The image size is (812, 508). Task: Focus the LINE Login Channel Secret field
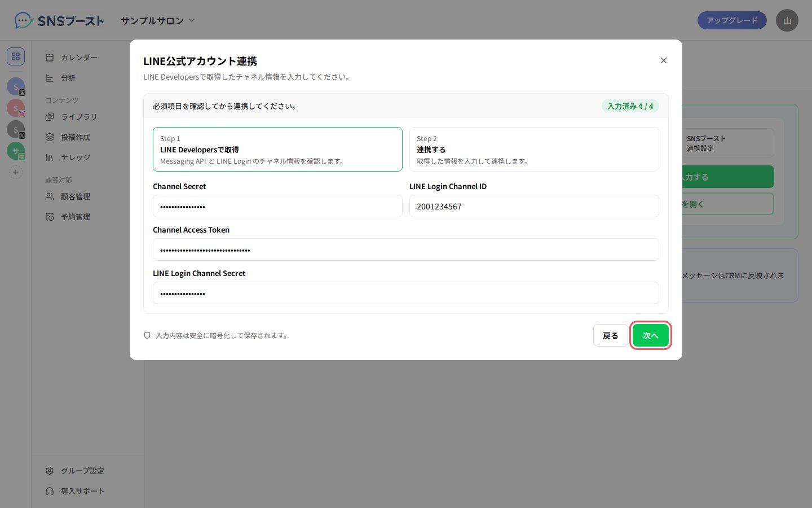click(406, 293)
